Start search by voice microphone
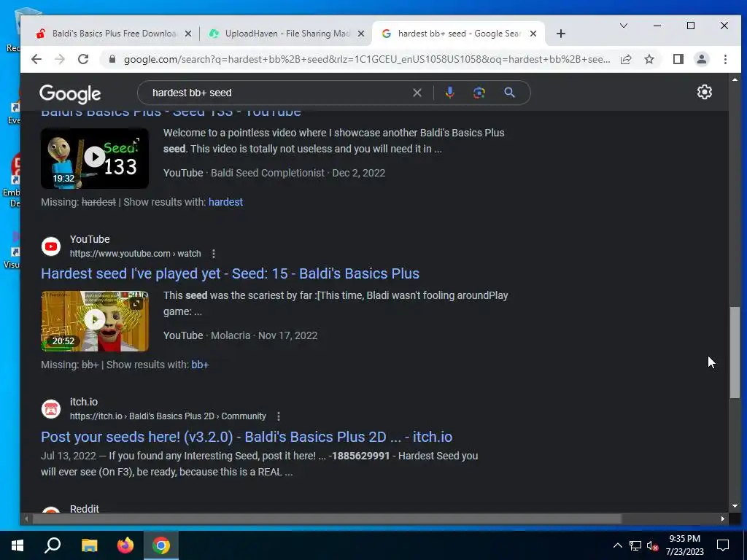 click(x=449, y=93)
